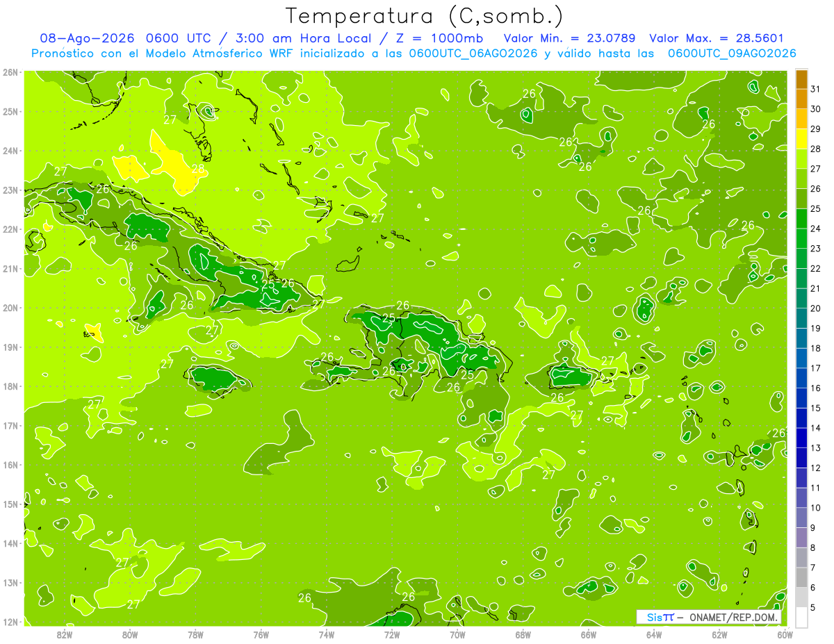The image size is (834, 644).
Task: Click the '78W' longitude axis label
Action: (195, 634)
